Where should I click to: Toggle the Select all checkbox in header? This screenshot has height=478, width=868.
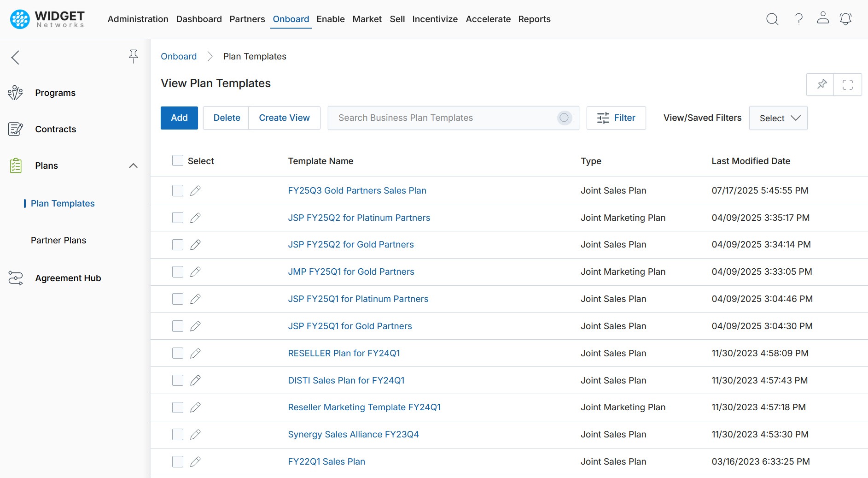coord(178,160)
